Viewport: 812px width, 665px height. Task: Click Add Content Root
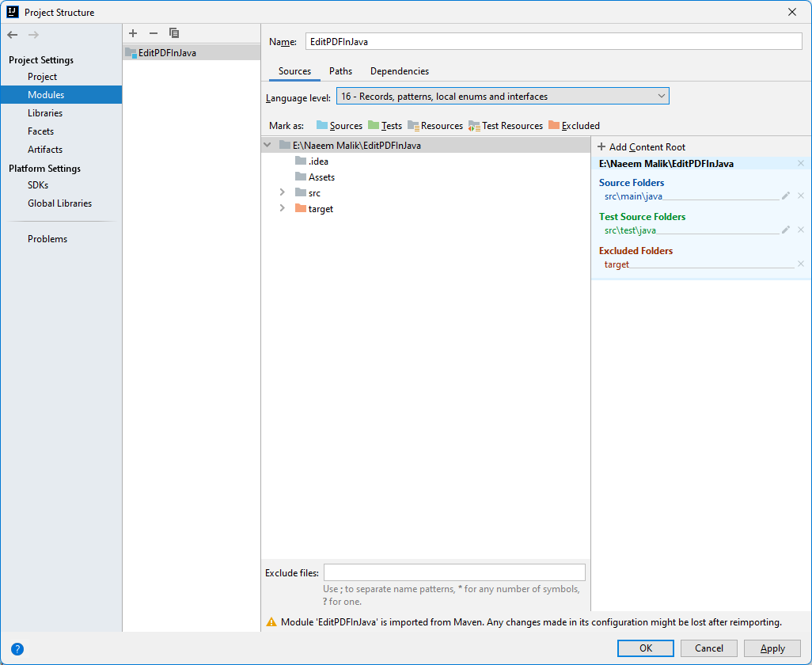(641, 146)
